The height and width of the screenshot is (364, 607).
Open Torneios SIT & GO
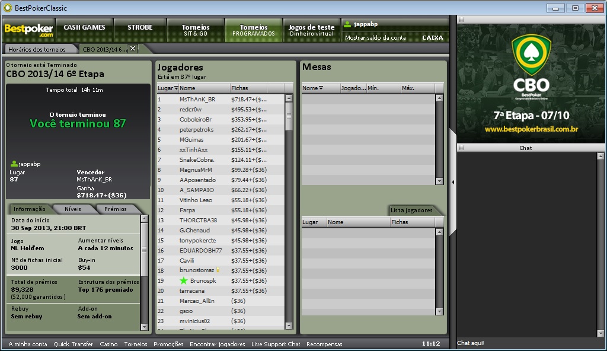[x=196, y=30]
